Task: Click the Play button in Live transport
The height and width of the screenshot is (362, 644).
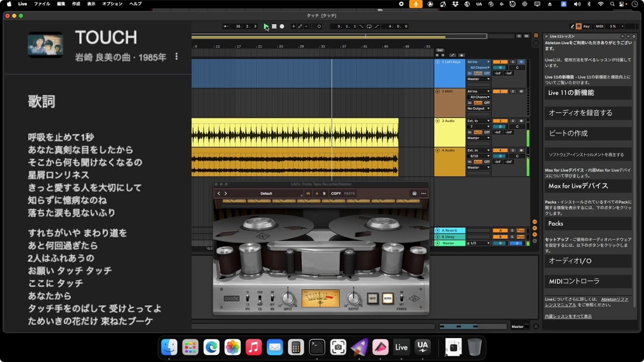Action: click(266, 26)
